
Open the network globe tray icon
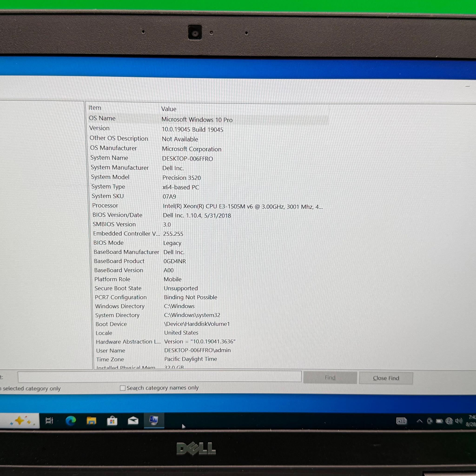(449, 421)
